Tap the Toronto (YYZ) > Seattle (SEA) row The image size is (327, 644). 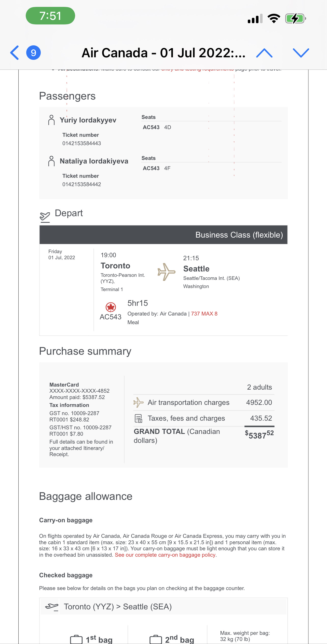163,607
